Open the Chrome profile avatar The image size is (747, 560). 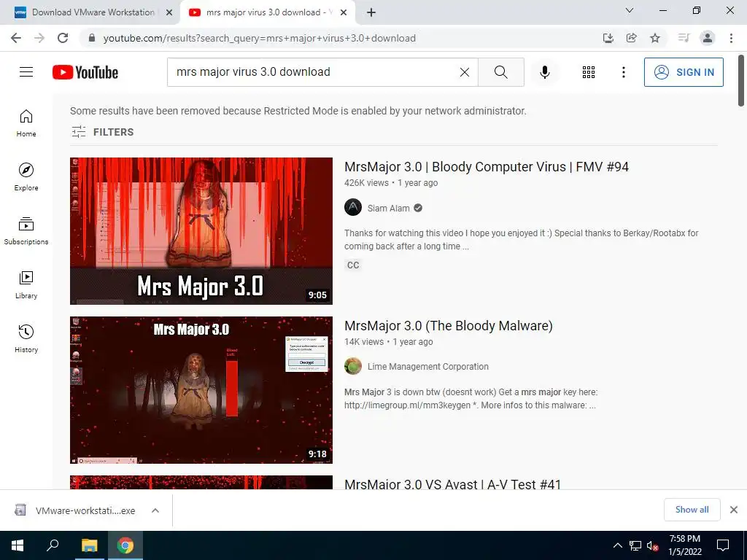(708, 38)
